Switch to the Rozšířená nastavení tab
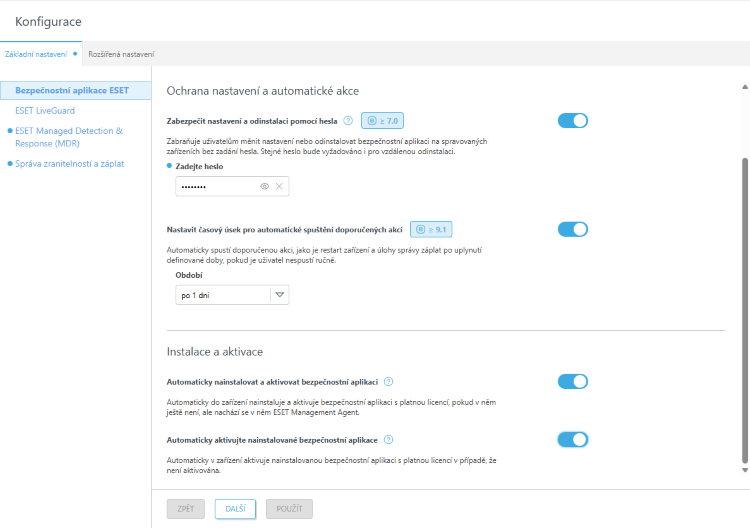The width and height of the screenshot is (750, 528). (x=121, y=53)
